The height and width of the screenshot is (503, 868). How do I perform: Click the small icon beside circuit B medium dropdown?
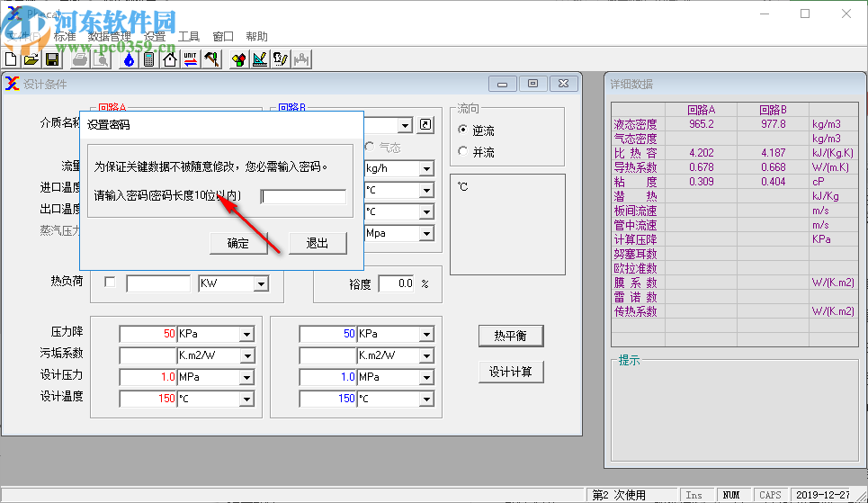(x=425, y=125)
